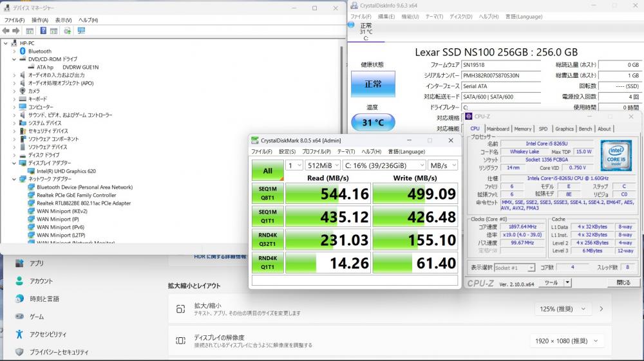Screen dimensions: 644x361
Task: Switch to Memory tab in CPU-Z
Action: pyautogui.click(x=522, y=129)
